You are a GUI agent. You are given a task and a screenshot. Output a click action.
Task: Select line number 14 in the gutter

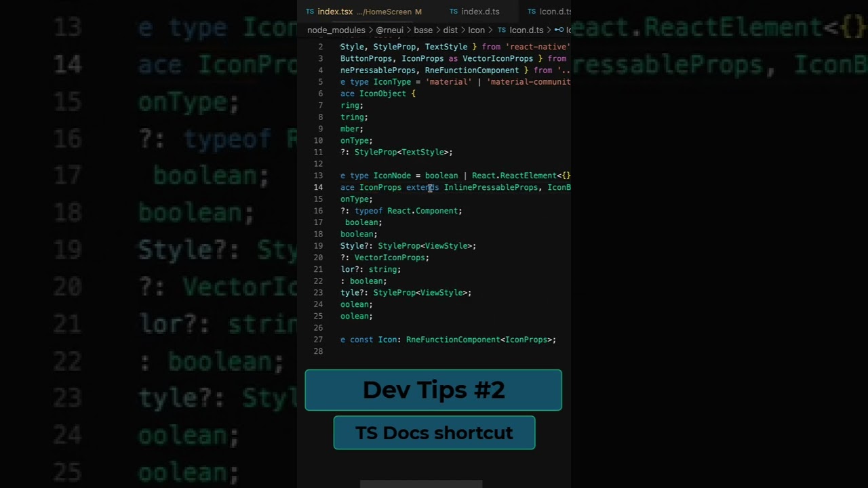(318, 187)
